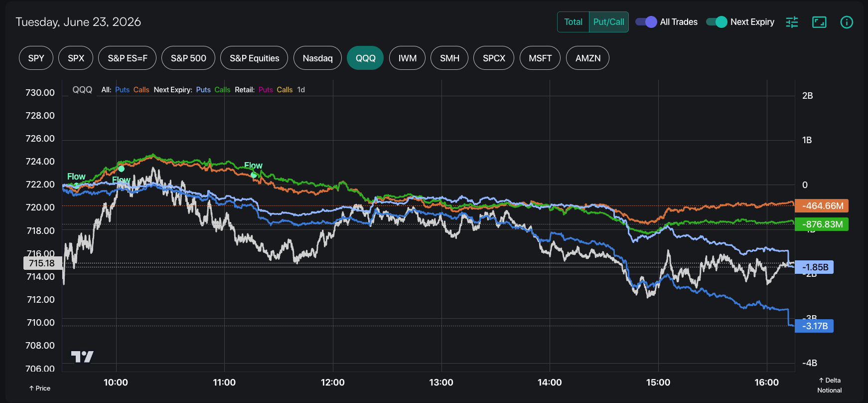
Task: Show S&P Equities flow
Action: (254, 58)
